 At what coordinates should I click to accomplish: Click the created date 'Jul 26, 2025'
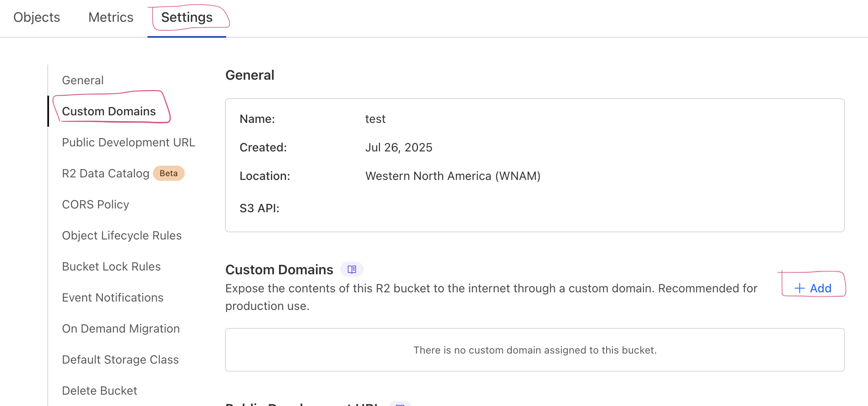399,148
